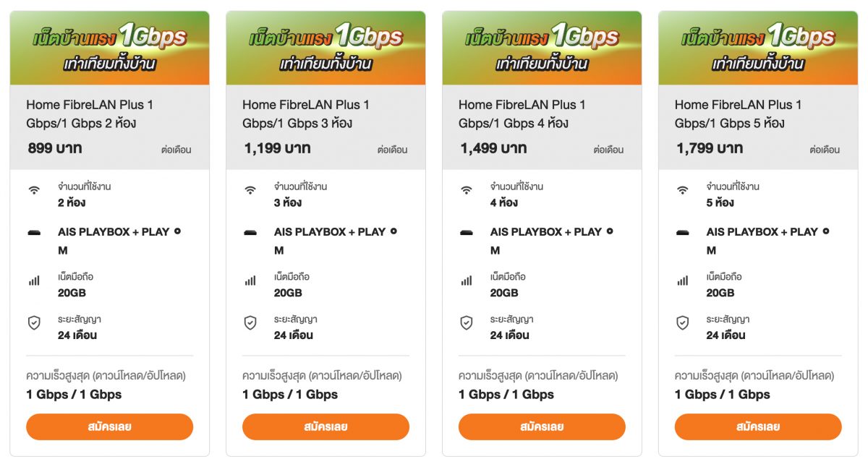Click the Wi-Fi icon in the 4-room plan
Screen dimensions: 868x467
tap(467, 190)
